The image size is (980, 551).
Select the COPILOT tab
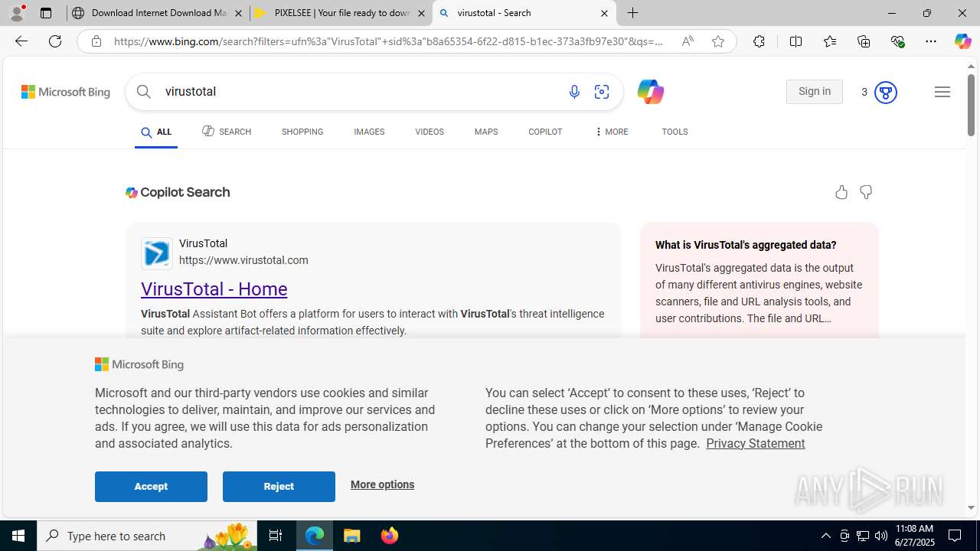point(545,132)
